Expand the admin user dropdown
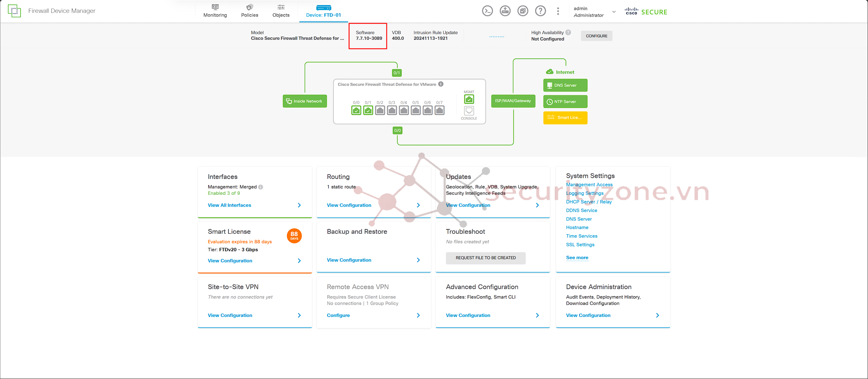The height and width of the screenshot is (379, 868). tap(614, 12)
